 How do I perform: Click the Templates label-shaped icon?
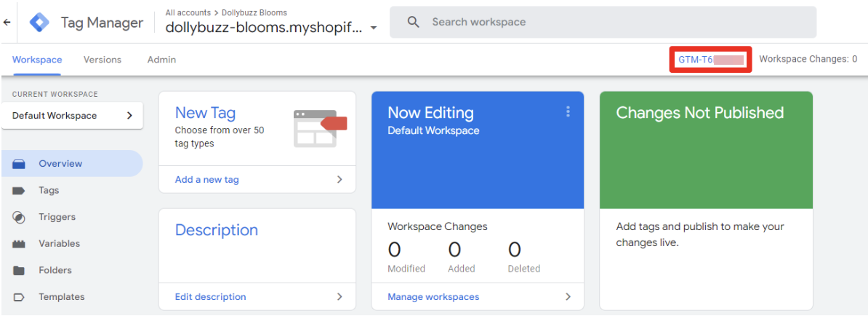[x=20, y=297]
